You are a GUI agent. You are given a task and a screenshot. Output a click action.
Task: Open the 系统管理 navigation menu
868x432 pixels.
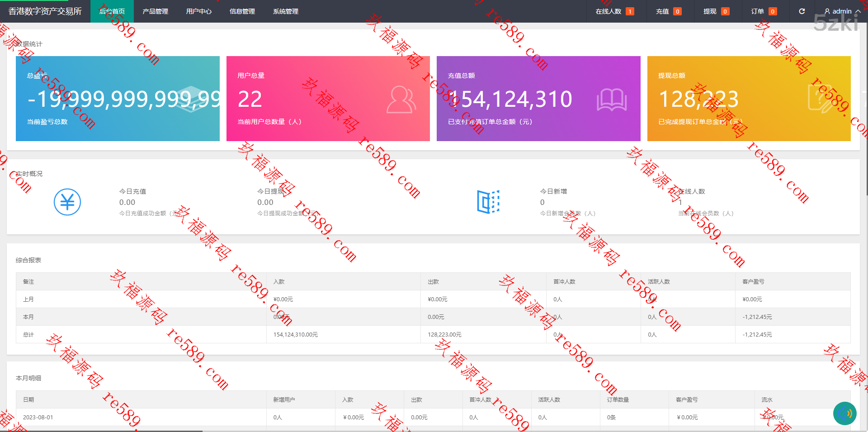285,11
